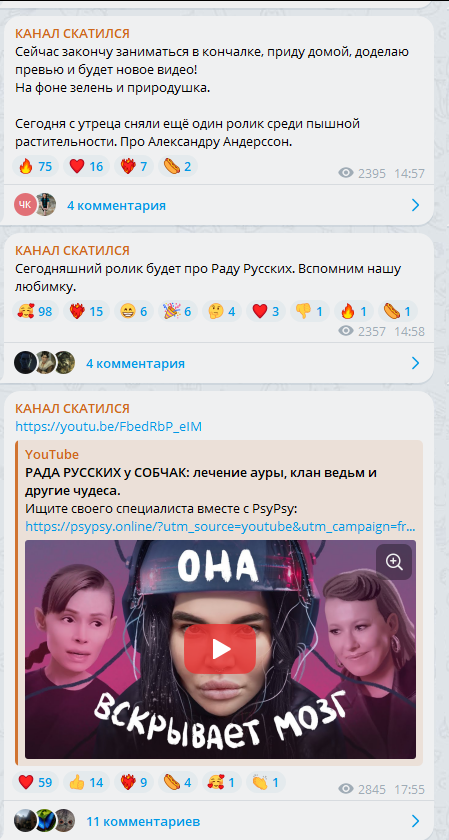The width and height of the screenshot is (449, 840).
Task: Click the hot dog reaction with 2
Action: click(x=178, y=167)
